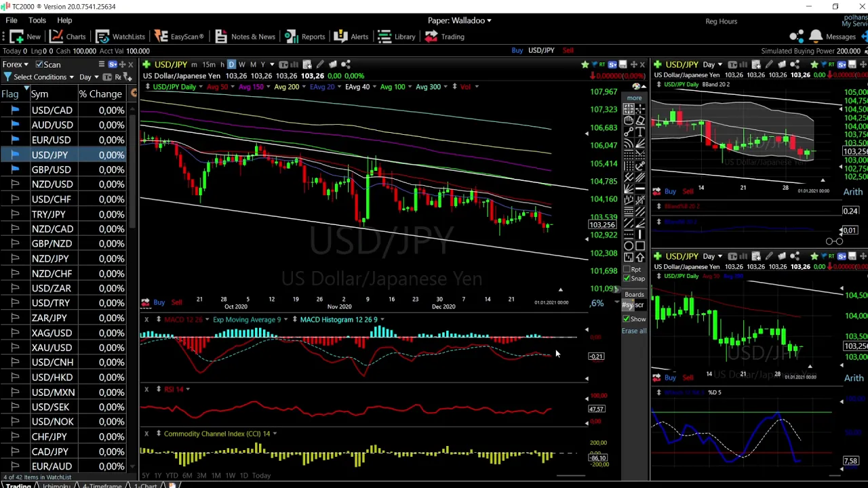Image resolution: width=868 pixels, height=488 pixels.
Task: Open the New layout toolbar button
Action: [x=25, y=37]
